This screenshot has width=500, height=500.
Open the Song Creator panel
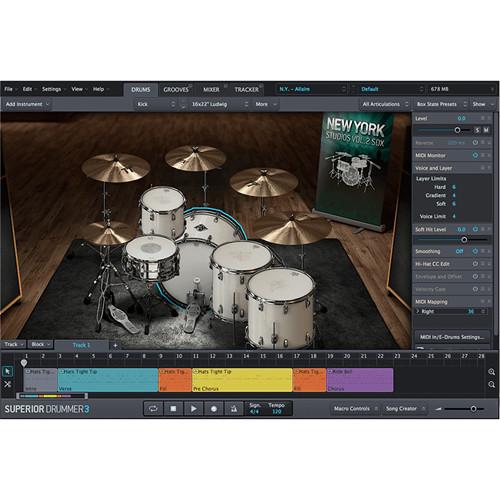pyautogui.click(x=404, y=409)
